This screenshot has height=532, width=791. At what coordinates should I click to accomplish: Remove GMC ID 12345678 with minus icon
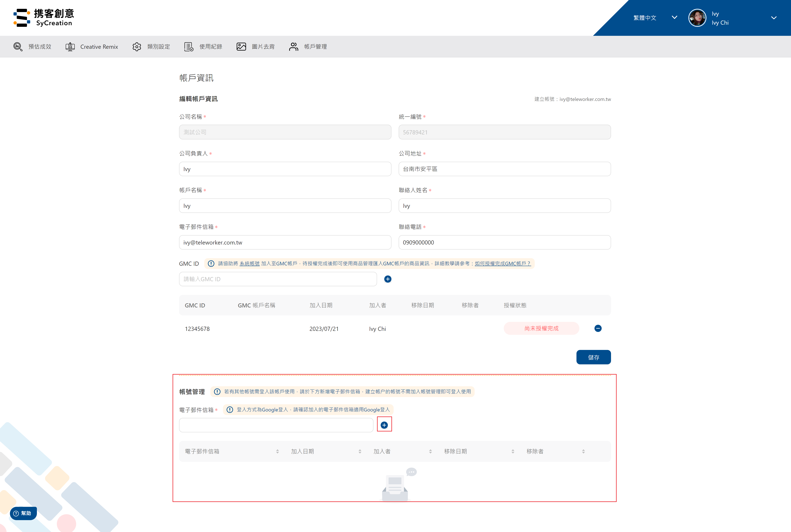pyautogui.click(x=598, y=328)
